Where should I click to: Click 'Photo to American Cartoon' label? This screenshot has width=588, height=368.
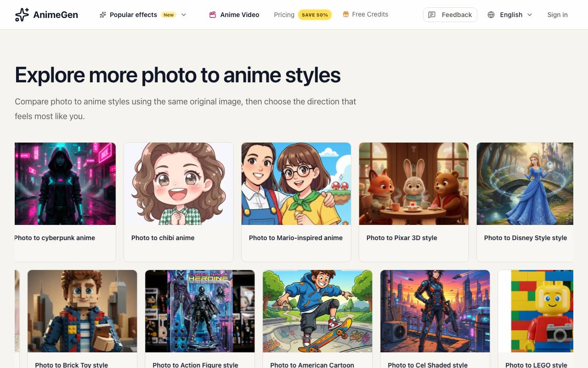(312, 365)
